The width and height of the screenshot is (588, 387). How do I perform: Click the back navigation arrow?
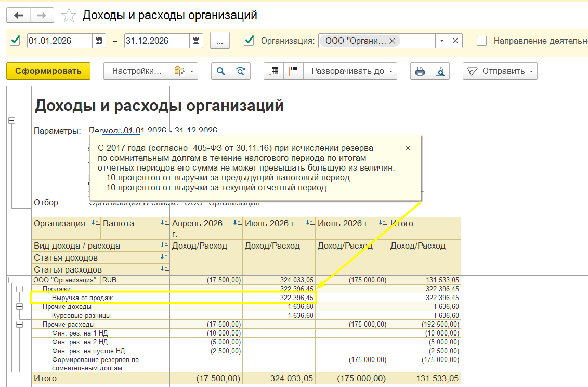18,16
